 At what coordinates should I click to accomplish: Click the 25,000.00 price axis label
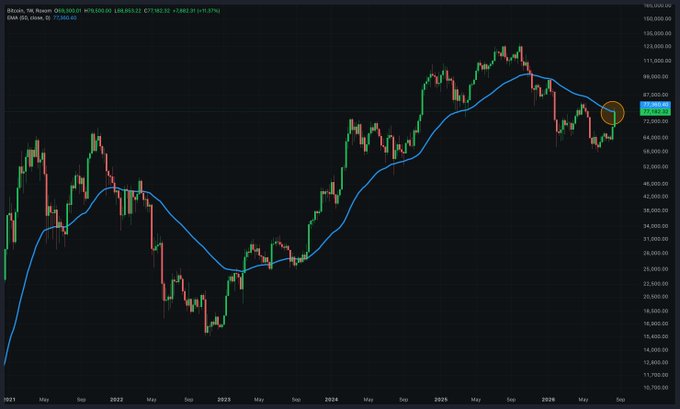(x=658, y=269)
